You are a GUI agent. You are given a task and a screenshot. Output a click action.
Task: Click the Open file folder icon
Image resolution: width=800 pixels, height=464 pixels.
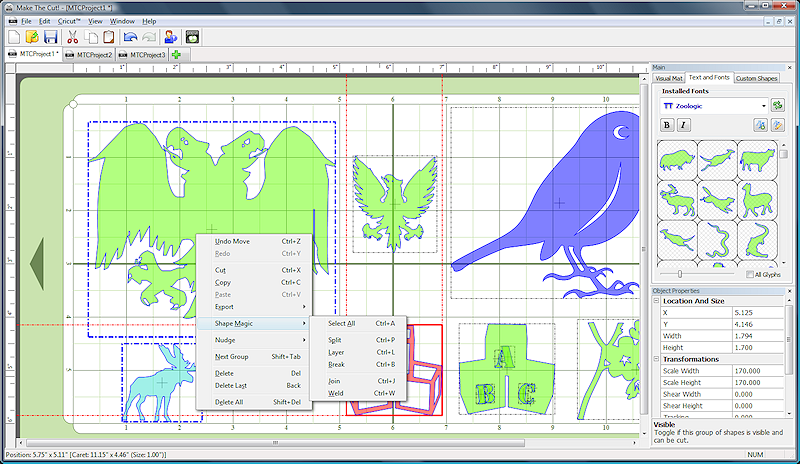click(32, 37)
